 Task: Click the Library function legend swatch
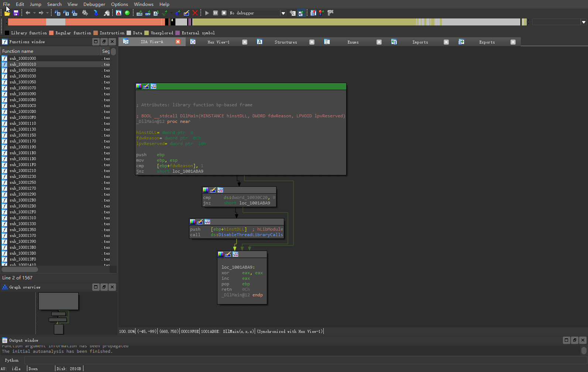coord(7,33)
